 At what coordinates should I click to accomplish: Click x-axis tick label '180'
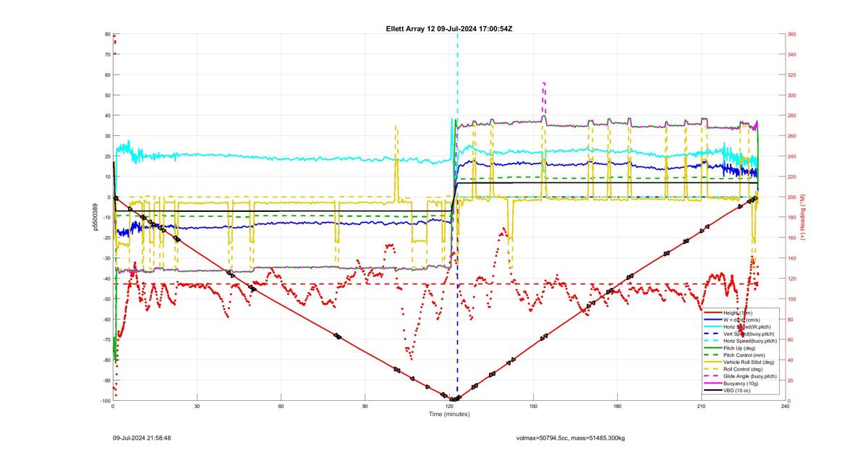pos(617,407)
